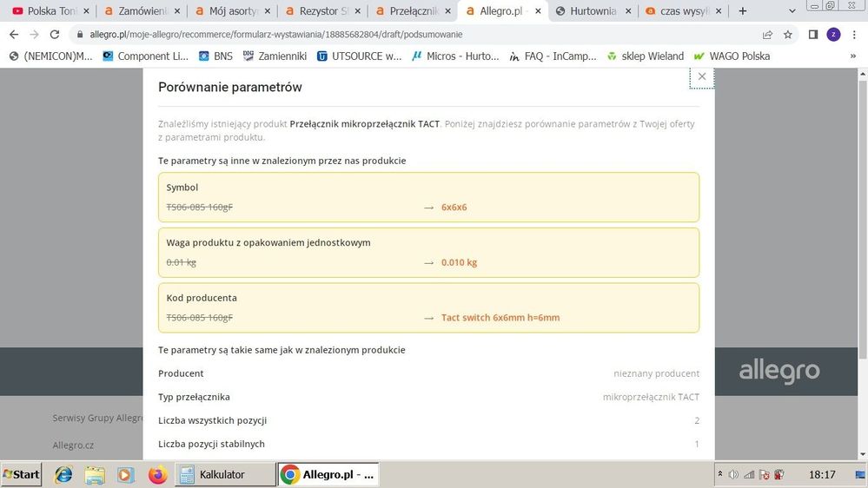The height and width of the screenshot is (488, 868).
Task: Open Allegro.cz footer link
Action: coord(73,445)
